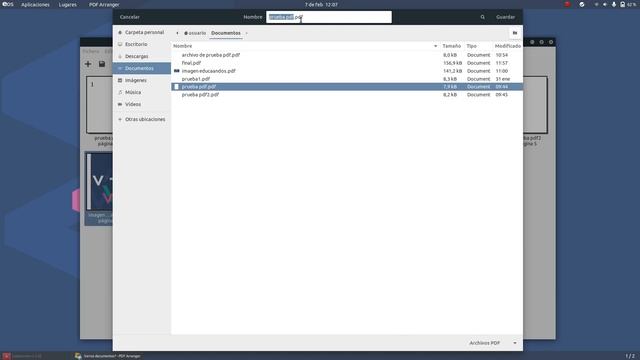640x360 pixels.
Task: Click the Guardar button to save the file
Action: [505, 17]
